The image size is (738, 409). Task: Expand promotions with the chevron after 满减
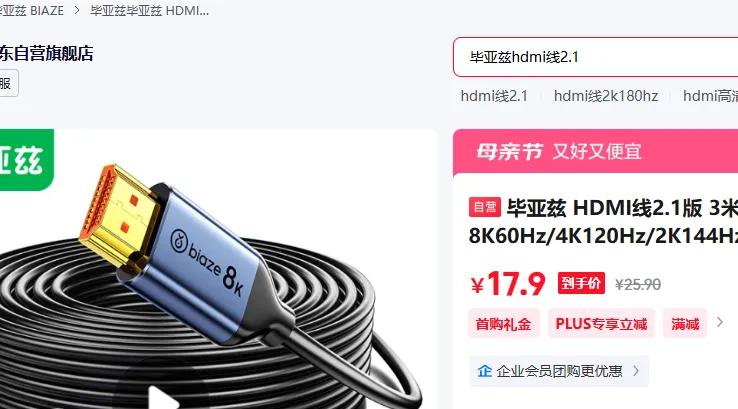click(x=720, y=323)
